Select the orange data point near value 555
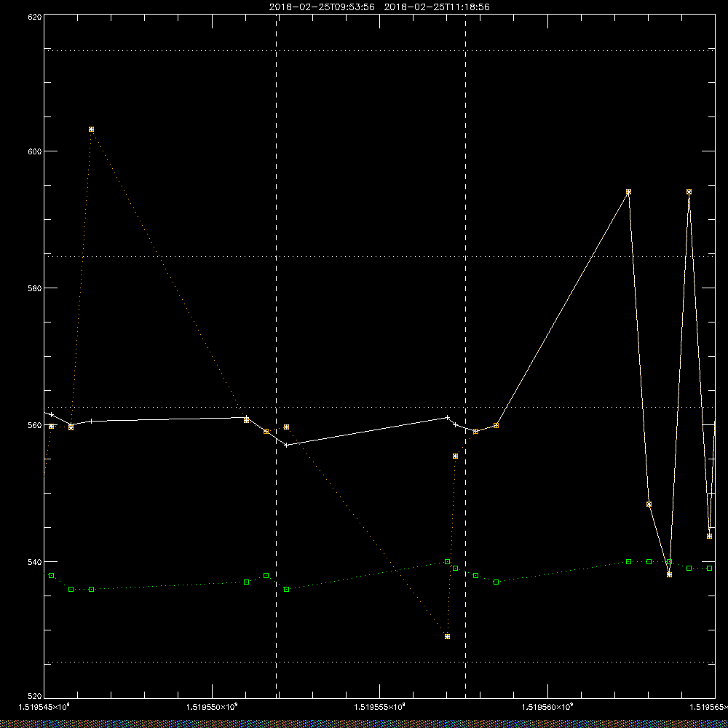 click(x=456, y=456)
